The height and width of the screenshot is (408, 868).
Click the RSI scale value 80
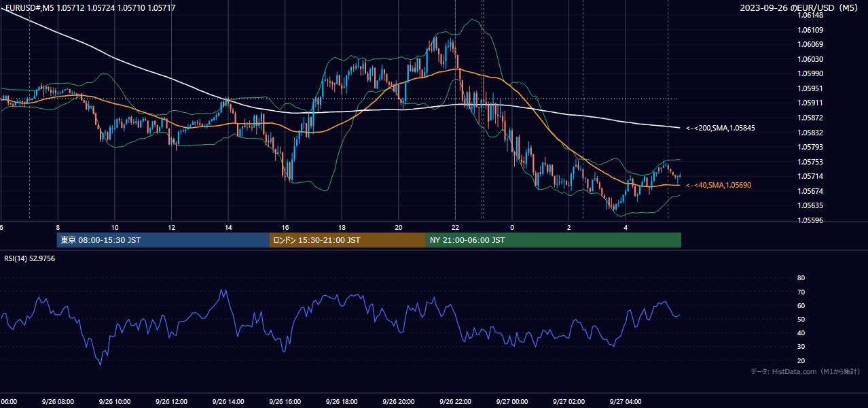click(801, 278)
